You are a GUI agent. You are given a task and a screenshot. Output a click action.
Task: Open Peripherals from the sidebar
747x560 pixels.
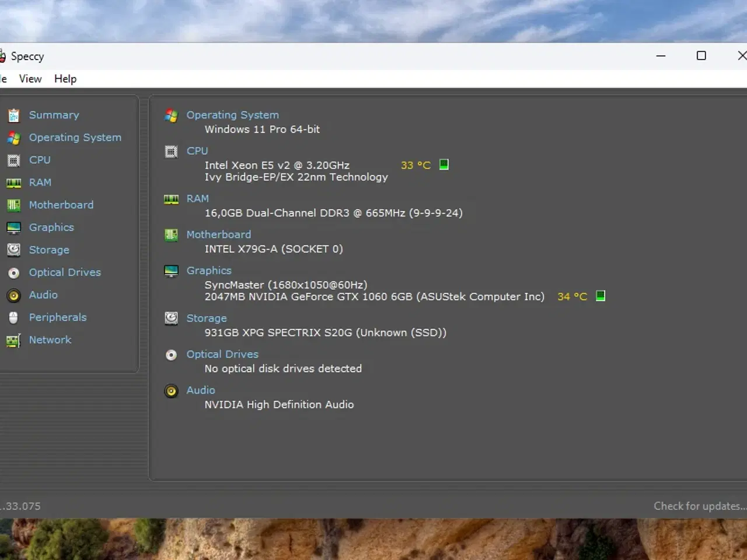(58, 317)
